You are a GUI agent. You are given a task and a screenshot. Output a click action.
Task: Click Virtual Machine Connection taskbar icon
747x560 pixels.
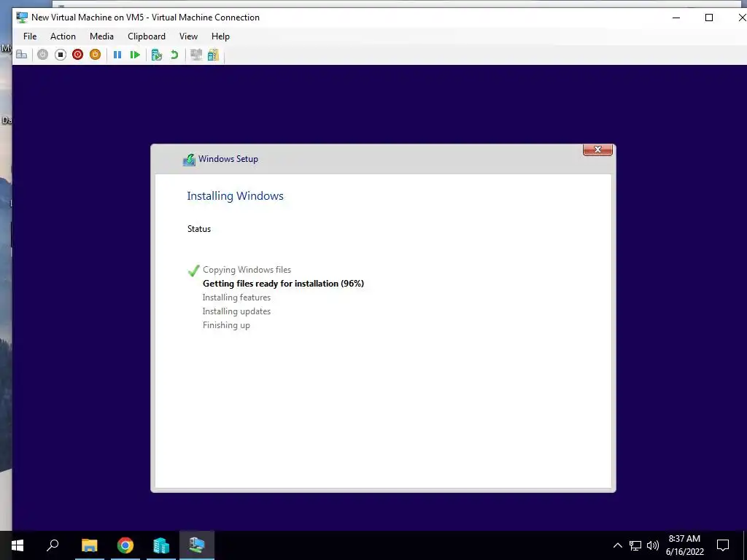point(197,545)
